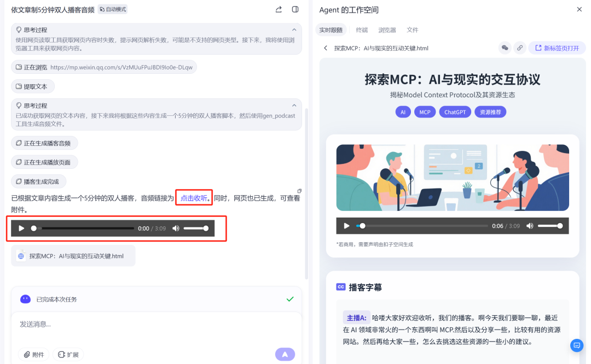Click the agent avatar icon beside 已完成本次任务
591x364 pixels.
[25, 300]
